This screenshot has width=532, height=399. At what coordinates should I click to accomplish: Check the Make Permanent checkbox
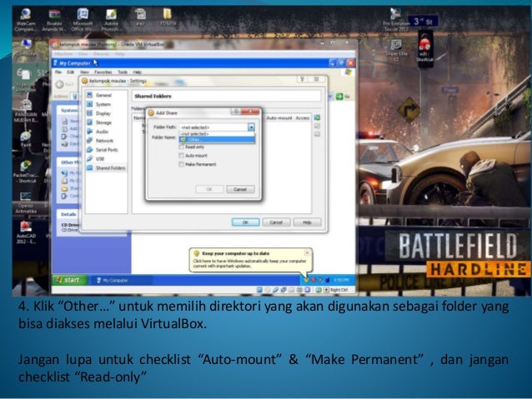point(182,164)
